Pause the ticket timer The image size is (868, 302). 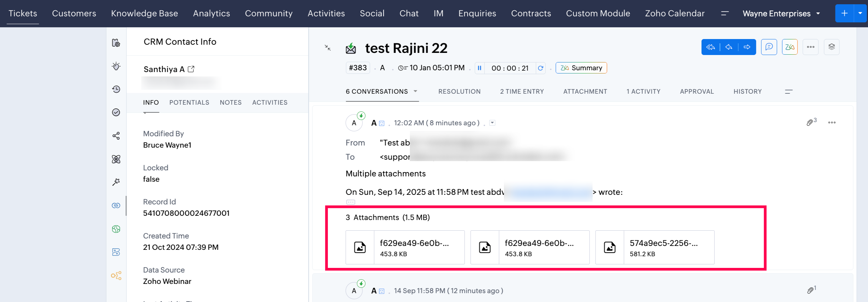pyautogui.click(x=479, y=68)
